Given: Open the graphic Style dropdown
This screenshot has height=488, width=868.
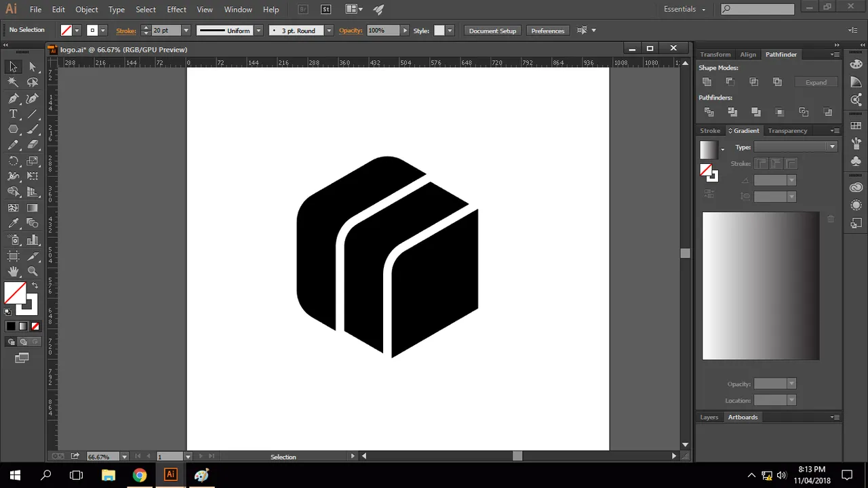Looking at the screenshot, I should point(449,30).
